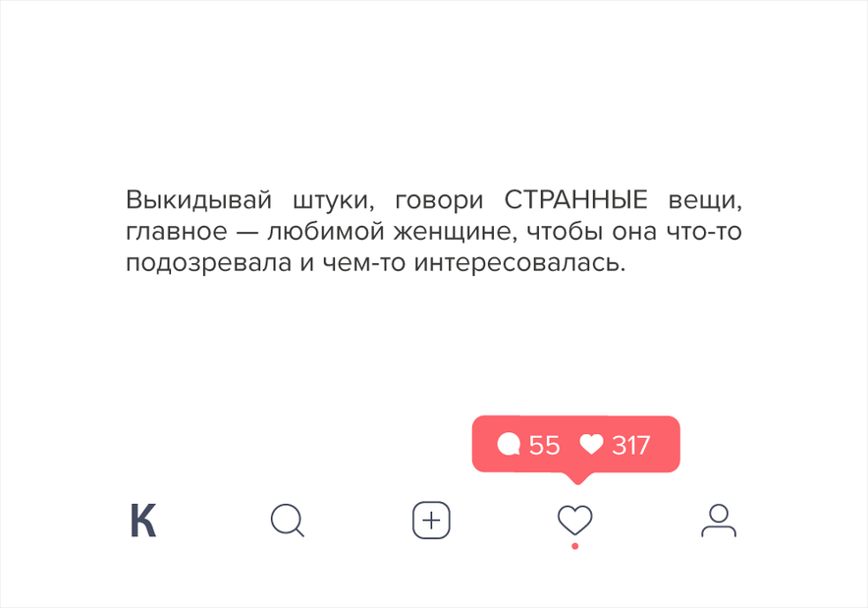
Task: Open the K home feed icon
Action: pos(143,521)
